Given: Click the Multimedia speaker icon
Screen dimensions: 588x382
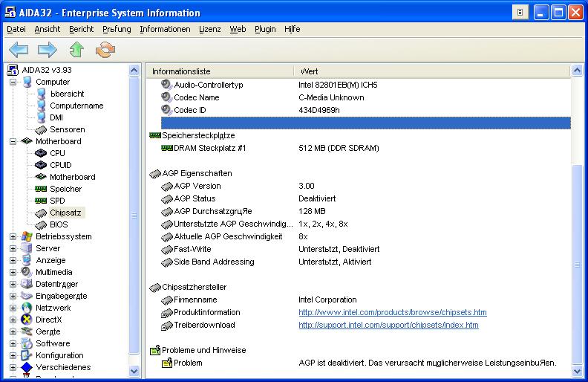Looking at the screenshot, I should click(27, 272).
